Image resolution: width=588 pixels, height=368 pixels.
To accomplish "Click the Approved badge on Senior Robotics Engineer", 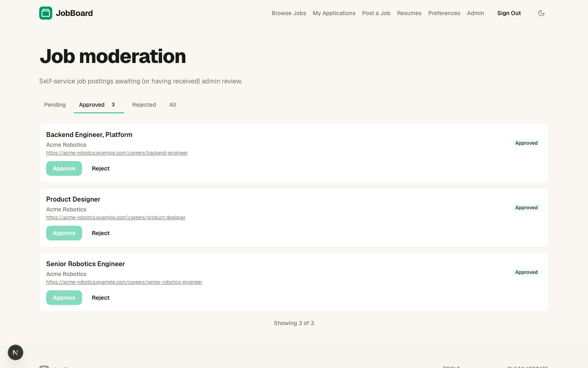I will [526, 272].
